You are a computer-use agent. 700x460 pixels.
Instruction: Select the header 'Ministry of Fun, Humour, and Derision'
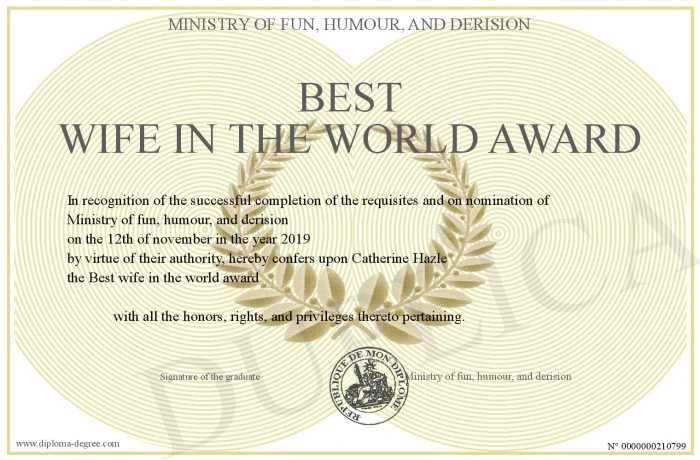[x=350, y=23]
